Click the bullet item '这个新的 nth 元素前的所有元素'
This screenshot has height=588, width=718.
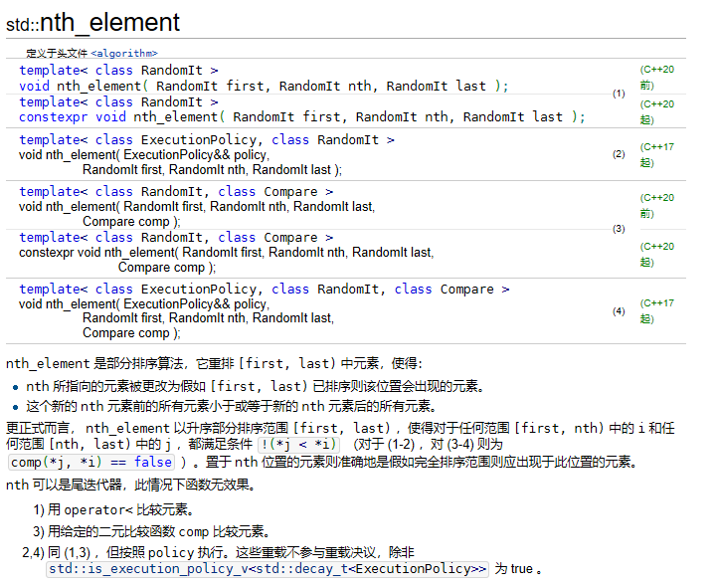(x=232, y=406)
